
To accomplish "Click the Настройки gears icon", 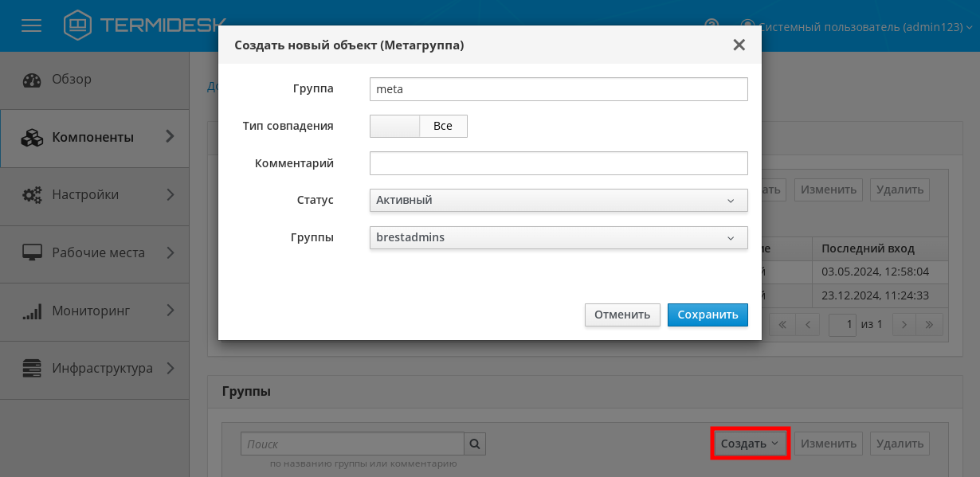I will pos(32,195).
